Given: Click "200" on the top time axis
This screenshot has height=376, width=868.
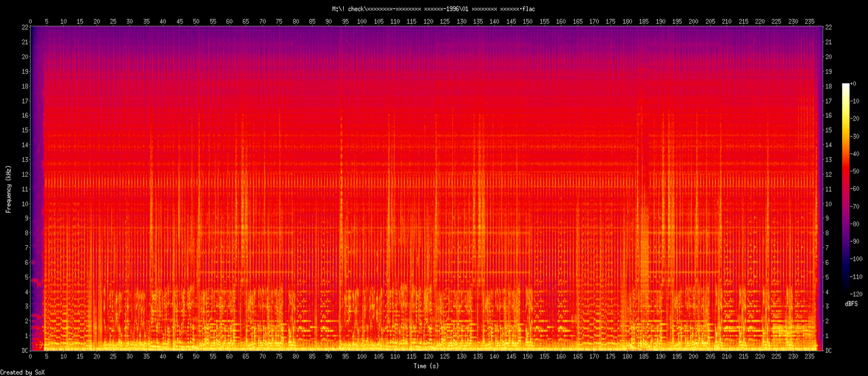Looking at the screenshot, I should [x=693, y=22].
